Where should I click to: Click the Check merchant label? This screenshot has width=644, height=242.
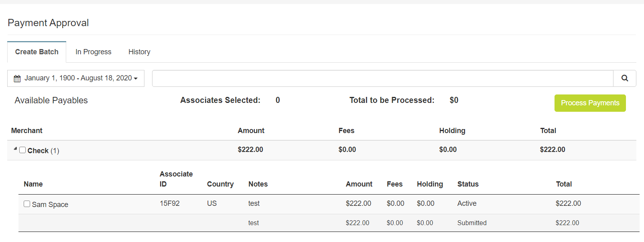tap(38, 151)
